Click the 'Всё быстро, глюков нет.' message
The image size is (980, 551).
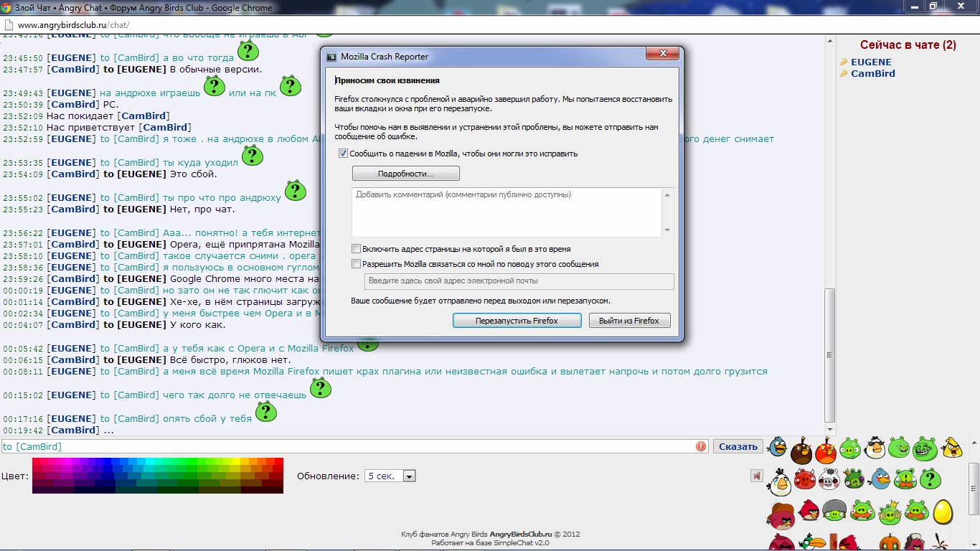(230, 360)
